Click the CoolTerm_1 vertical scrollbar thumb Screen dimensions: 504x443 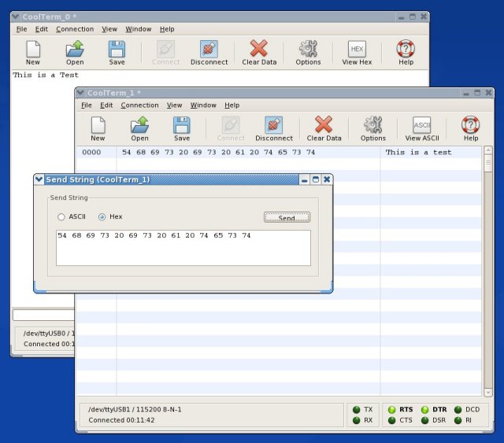point(488,164)
